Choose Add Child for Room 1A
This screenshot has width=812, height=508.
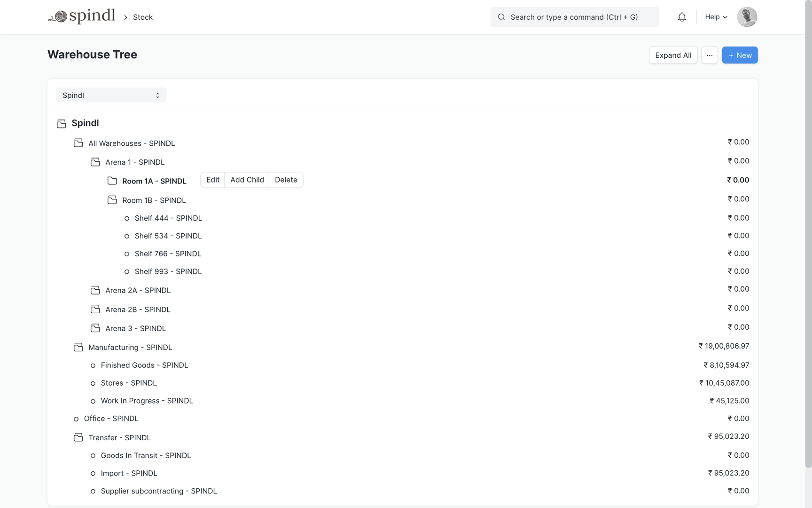pos(247,180)
